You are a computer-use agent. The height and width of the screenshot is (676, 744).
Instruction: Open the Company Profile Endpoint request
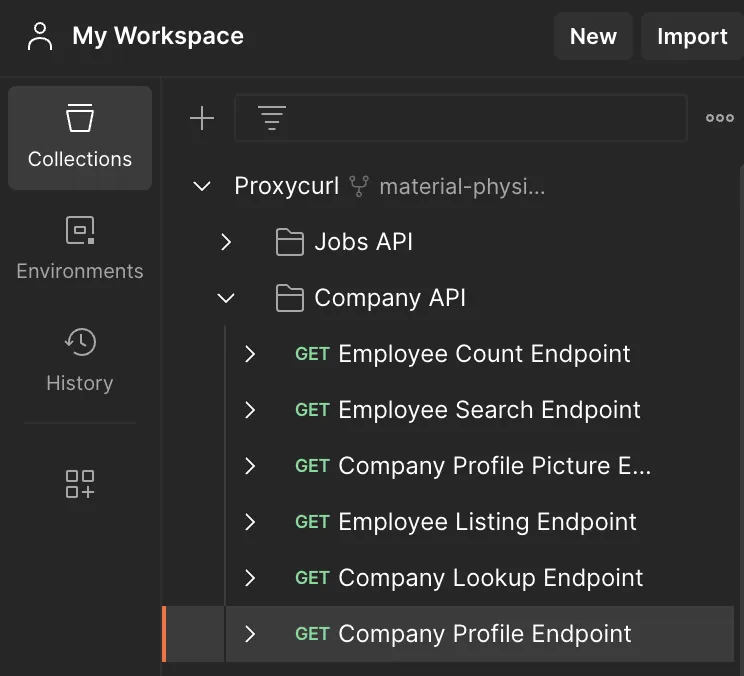[485, 634]
